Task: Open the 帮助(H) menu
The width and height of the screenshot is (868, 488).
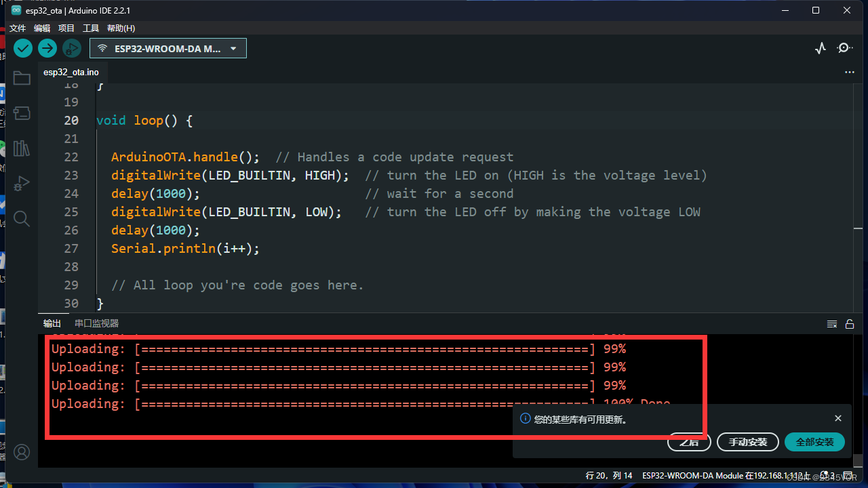Action: pos(121,28)
